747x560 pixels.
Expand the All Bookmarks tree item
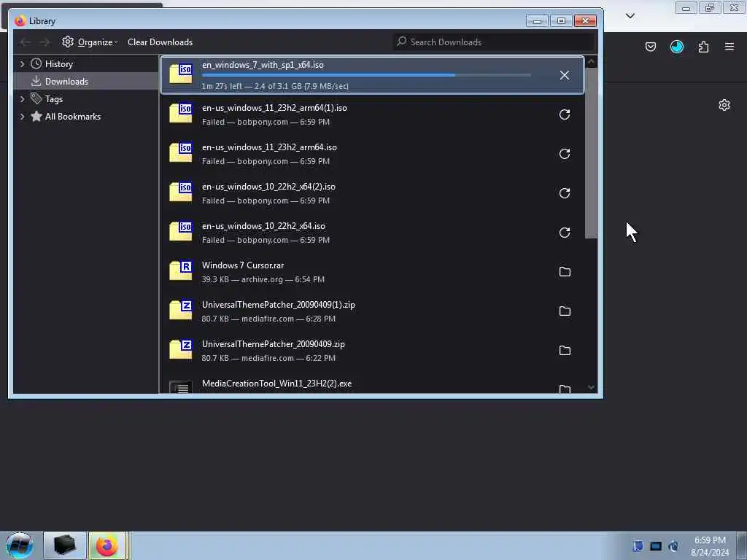point(22,117)
